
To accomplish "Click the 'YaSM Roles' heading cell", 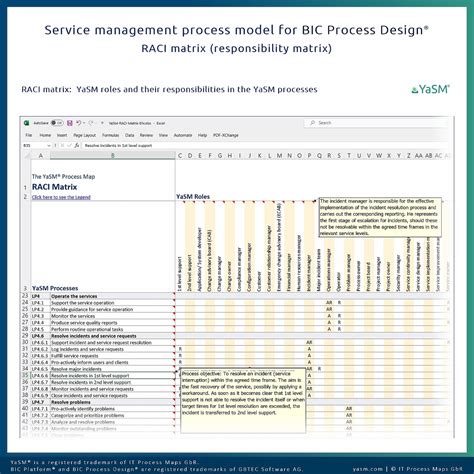I will [193, 197].
